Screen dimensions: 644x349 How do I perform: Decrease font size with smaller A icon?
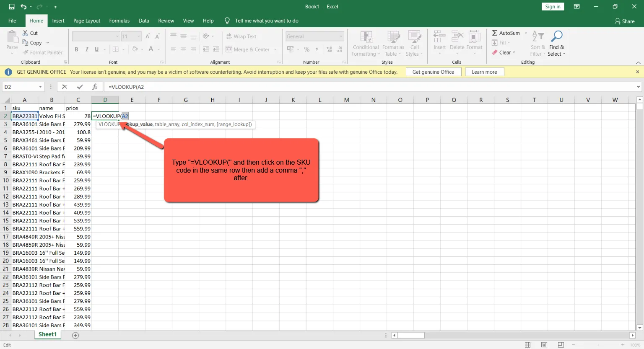pyautogui.click(x=158, y=36)
